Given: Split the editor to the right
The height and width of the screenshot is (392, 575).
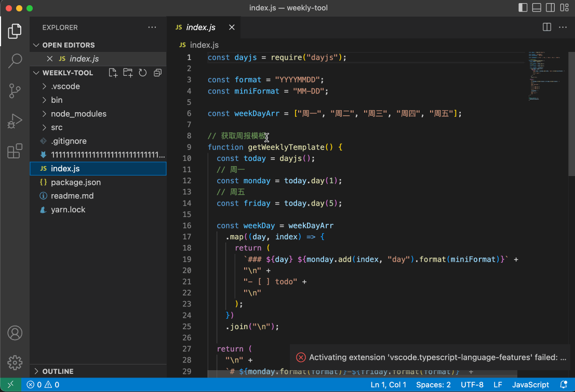Looking at the screenshot, I should click(x=547, y=27).
